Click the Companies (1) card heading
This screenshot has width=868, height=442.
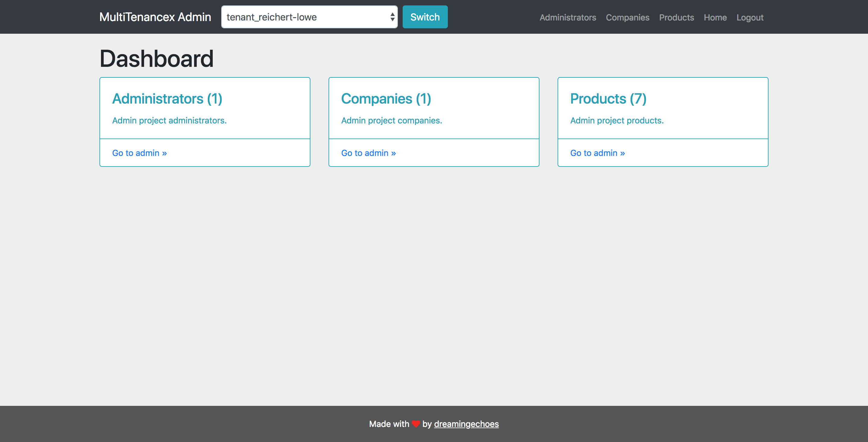point(386,99)
